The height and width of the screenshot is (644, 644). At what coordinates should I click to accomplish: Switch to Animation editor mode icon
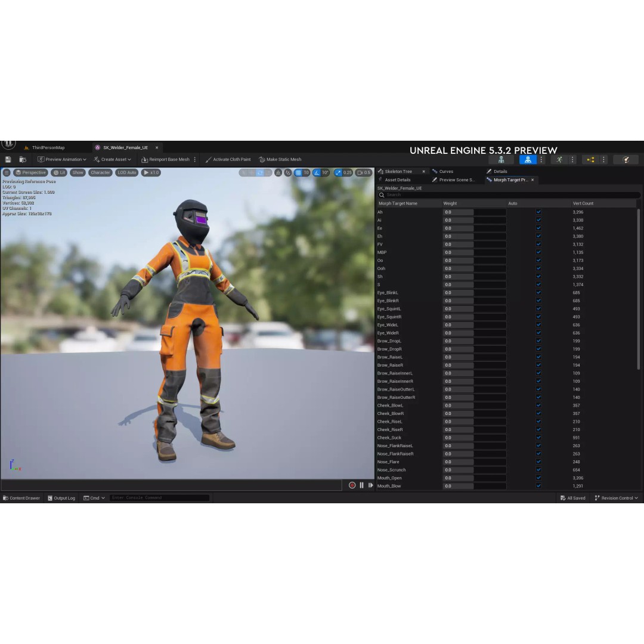click(559, 160)
